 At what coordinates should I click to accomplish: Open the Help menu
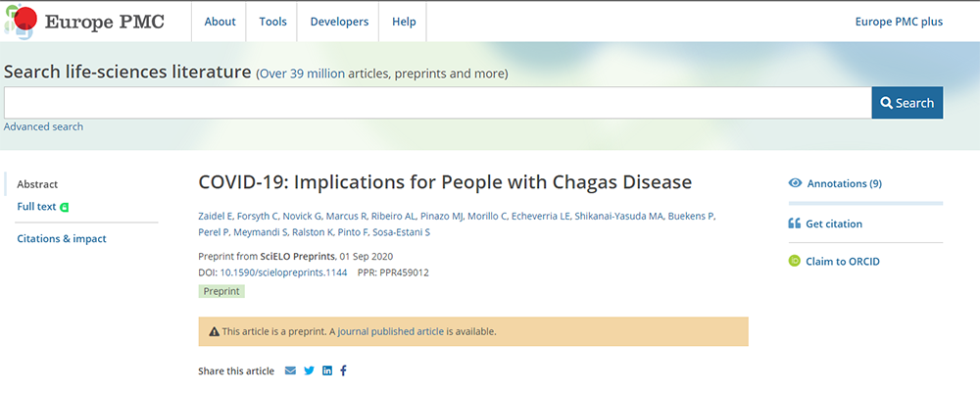pyautogui.click(x=404, y=22)
